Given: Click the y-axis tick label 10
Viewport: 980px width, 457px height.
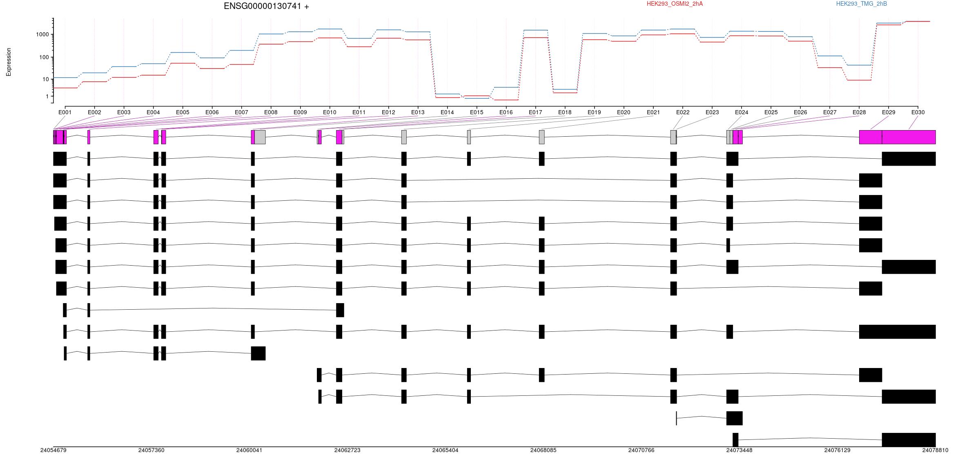Looking at the screenshot, I should point(46,79).
